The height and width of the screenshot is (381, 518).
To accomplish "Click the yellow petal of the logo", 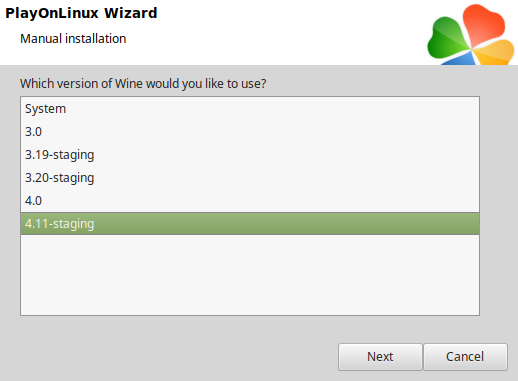I will (495, 53).
